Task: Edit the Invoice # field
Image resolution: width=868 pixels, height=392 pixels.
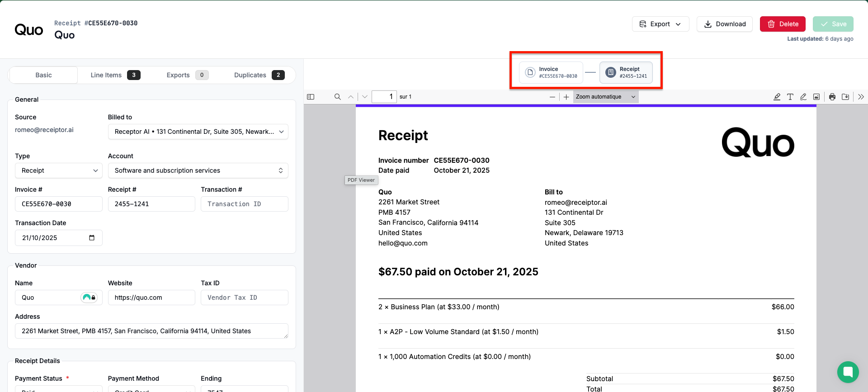Action: [x=59, y=204]
